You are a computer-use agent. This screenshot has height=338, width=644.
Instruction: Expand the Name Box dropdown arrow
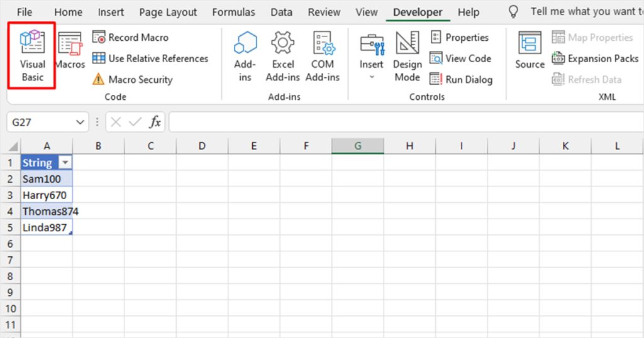(80, 123)
